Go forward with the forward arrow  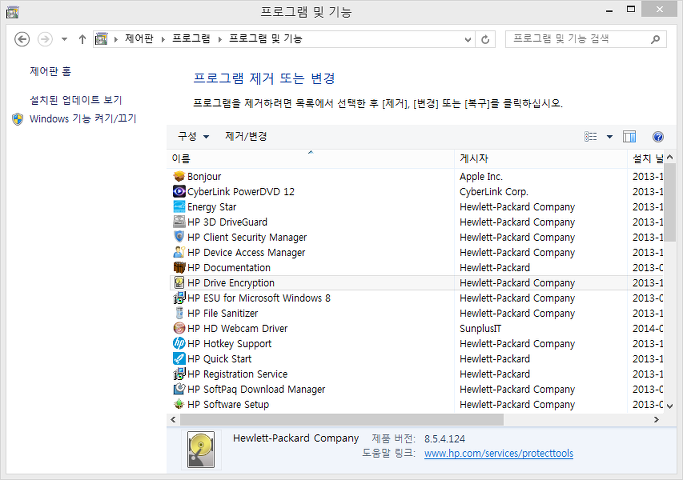pos(45,39)
